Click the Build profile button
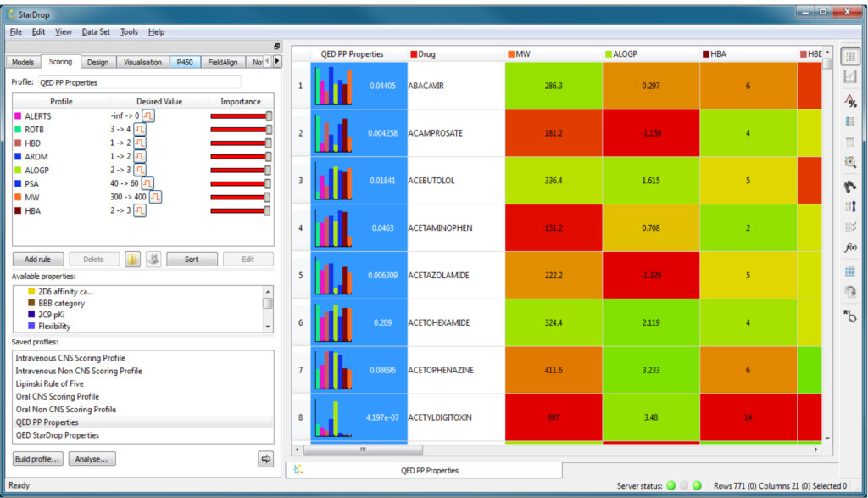 [x=38, y=459]
